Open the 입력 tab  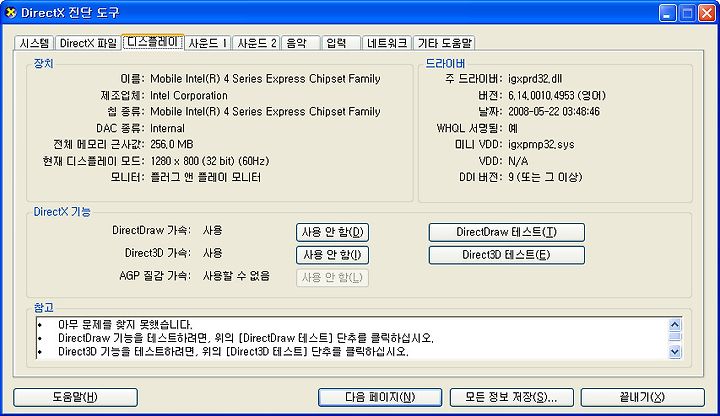pos(341,43)
